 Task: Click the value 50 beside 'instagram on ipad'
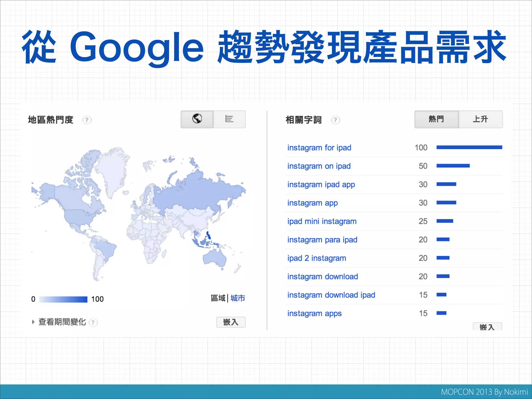pyautogui.click(x=423, y=166)
